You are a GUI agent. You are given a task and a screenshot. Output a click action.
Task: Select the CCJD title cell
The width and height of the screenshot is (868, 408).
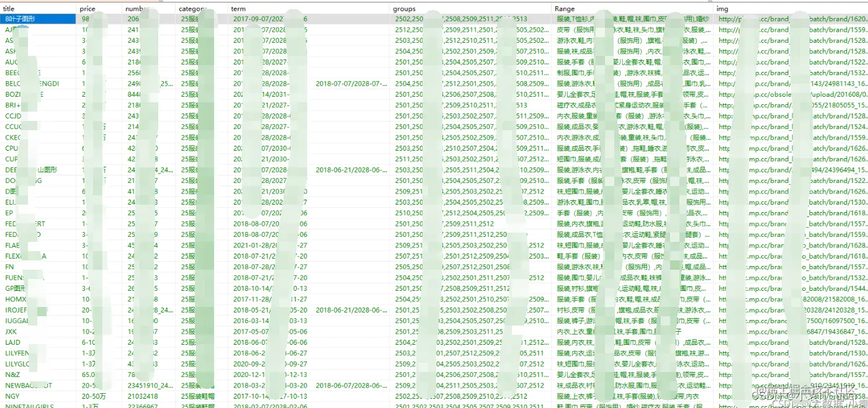[39, 116]
